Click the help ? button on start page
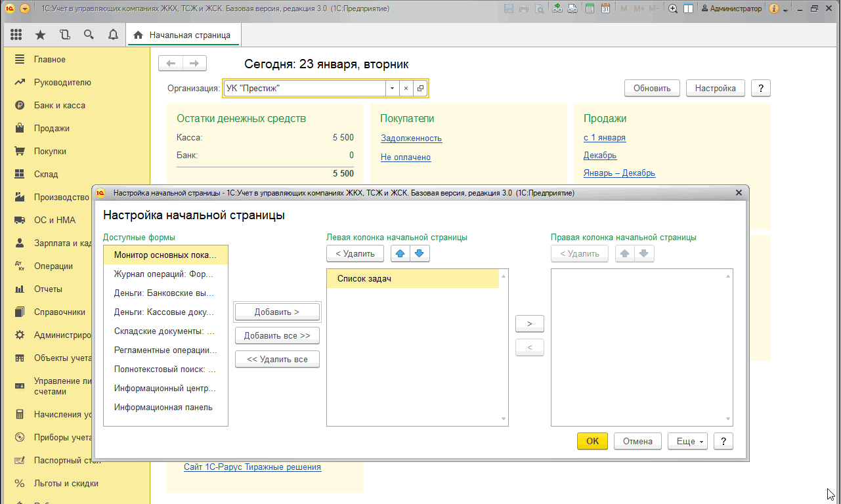The image size is (841, 504). [x=761, y=88]
